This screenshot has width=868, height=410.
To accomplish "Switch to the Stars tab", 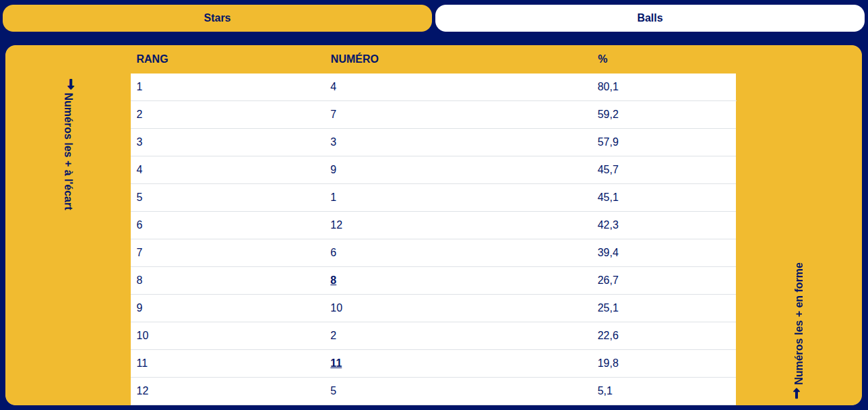I will (217, 18).
